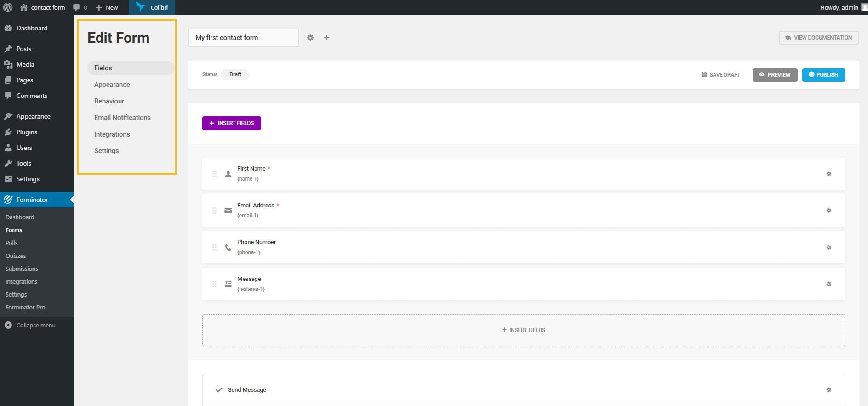The width and height of the screenshot is (868, 406).
Task: Click the drag handle of Message field
Action: coord(214,284)
